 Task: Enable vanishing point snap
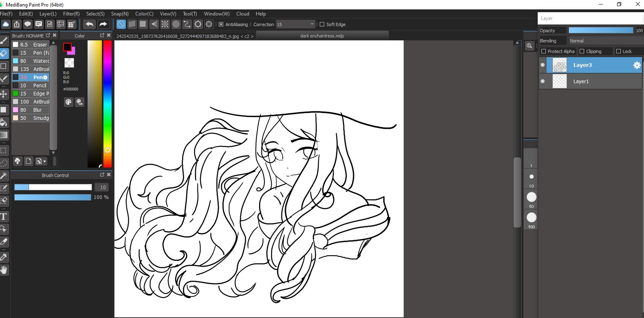154,24
